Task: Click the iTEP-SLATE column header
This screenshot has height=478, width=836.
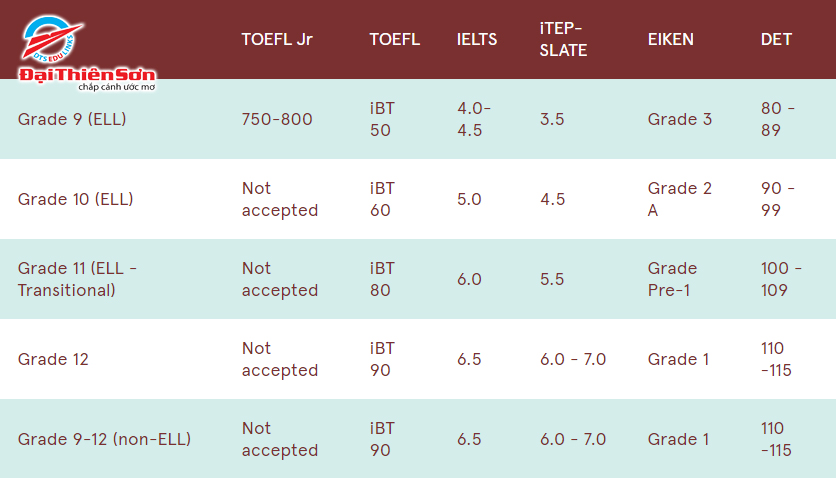Action: pyautogui.click(x=563, y=40)
